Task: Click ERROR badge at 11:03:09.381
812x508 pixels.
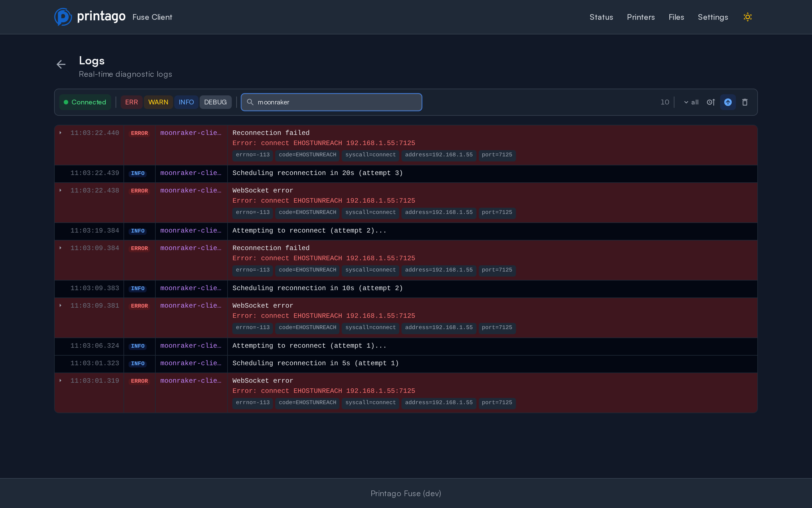Action: pyautogui.click(x=139, y=306)
